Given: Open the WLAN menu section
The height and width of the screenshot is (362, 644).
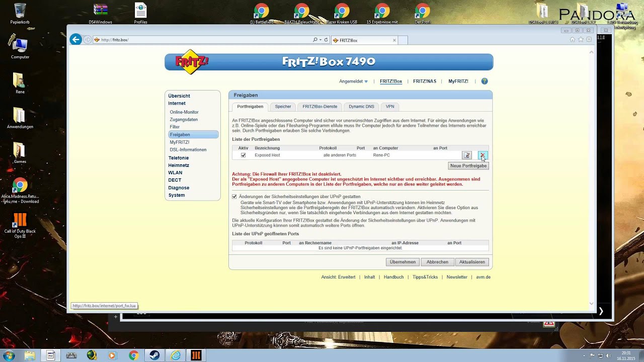Looking at the screenshot, I should [x=175, y=173].
